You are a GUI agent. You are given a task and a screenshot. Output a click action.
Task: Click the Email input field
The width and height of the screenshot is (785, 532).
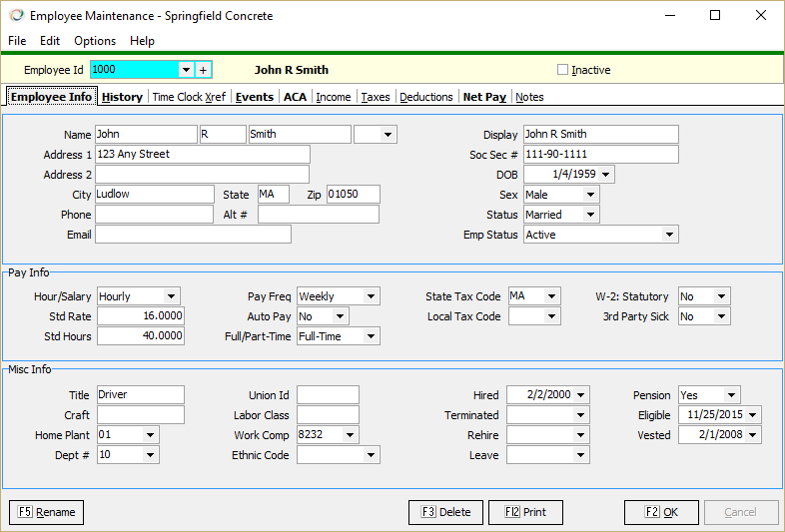[x=193, y=235]
